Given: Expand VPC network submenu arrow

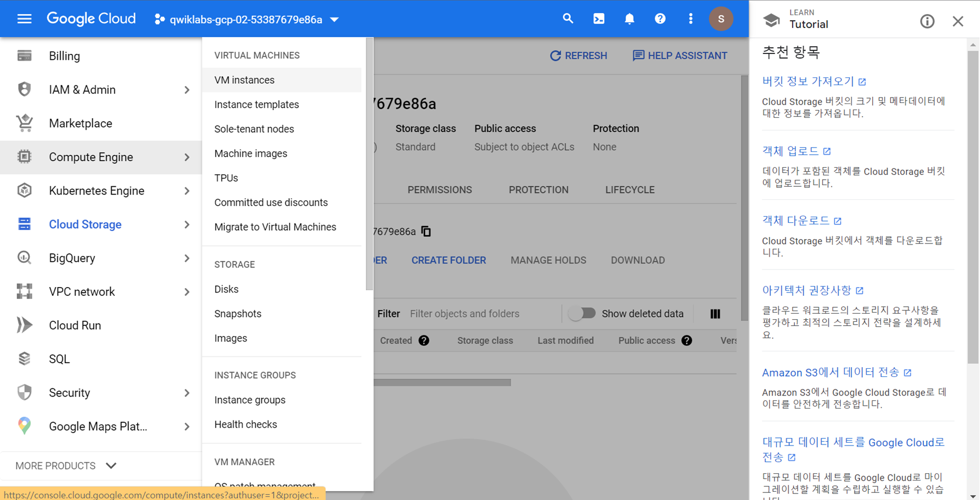Looking at the screenshot, I should [x=187, y=292].
